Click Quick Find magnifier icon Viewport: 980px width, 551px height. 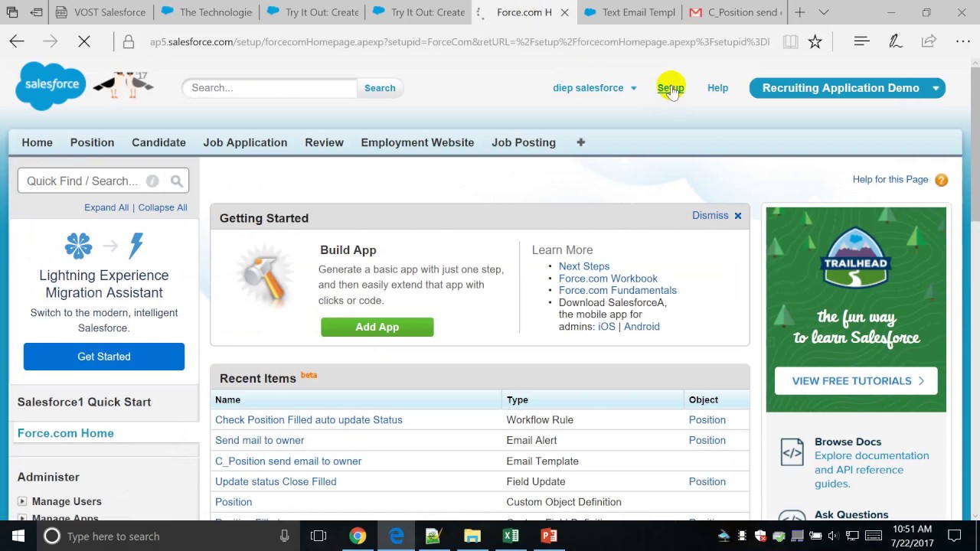[x=177, y=181]
